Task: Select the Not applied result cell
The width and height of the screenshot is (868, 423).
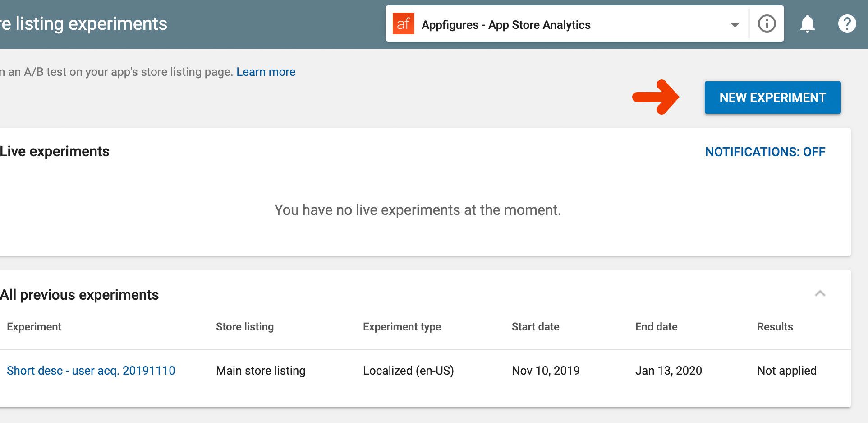Action: [x=787, y=371]
